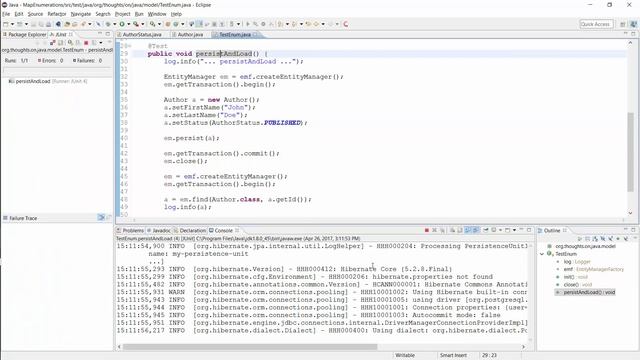Clear the Console output
Viewport: 640px width, 360px height.
pos(453,230)
